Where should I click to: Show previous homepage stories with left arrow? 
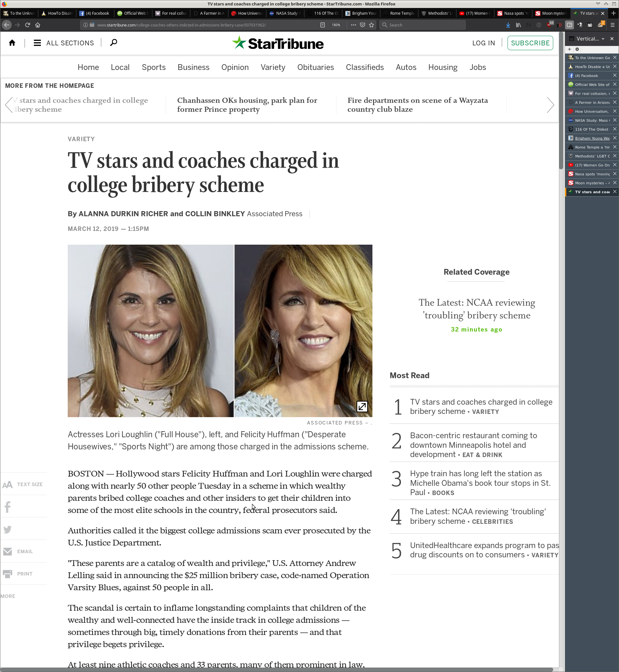[9, 105]
